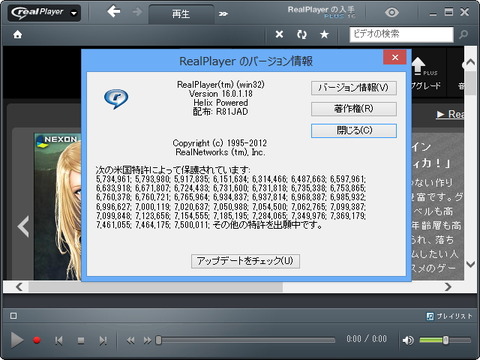Click the 閉じる(C) button

[x=354, y=130]
